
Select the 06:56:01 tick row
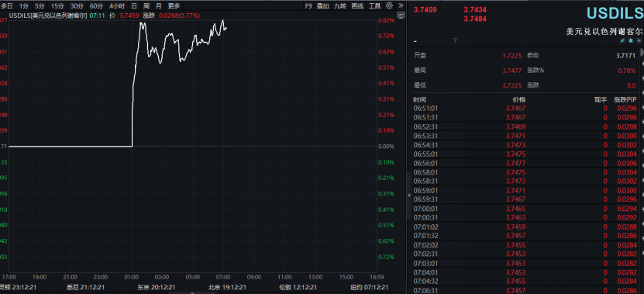(x=525, y=163)
